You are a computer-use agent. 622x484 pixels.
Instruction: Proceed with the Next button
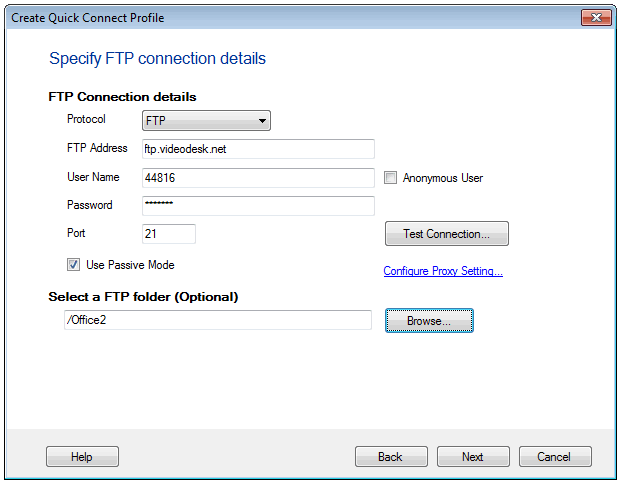(473, 456)
